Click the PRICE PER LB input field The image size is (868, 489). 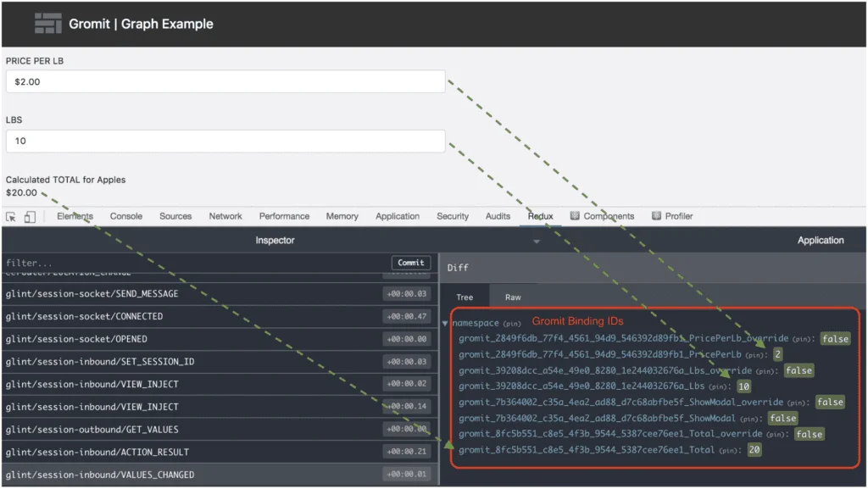tap(225, 82)
